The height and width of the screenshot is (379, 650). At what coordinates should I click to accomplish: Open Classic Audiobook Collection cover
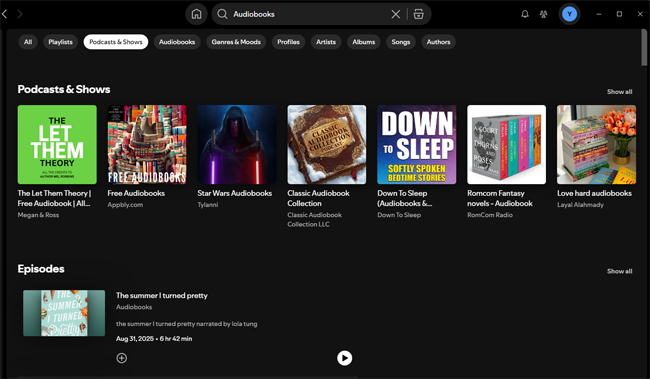[x=327, y=144]
